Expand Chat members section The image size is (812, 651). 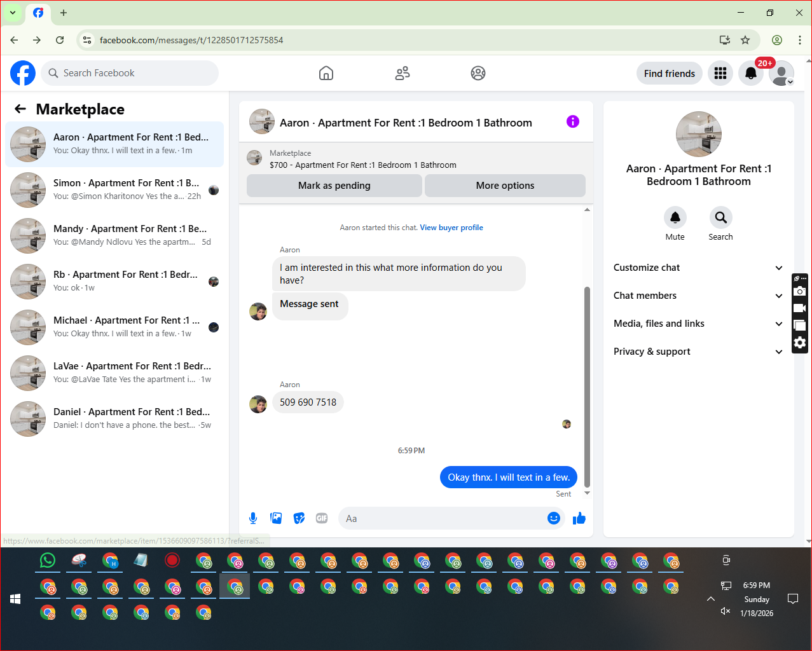point(698,296)
